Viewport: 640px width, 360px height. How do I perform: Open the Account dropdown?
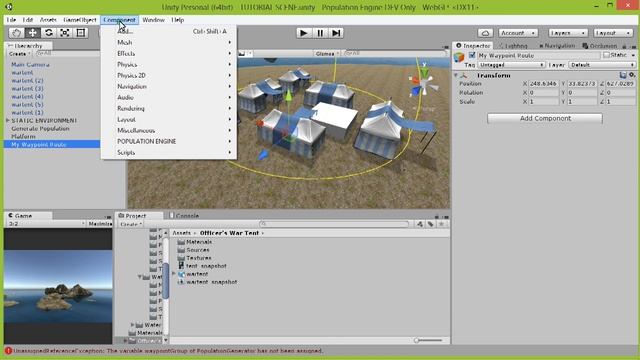[518, 33]
